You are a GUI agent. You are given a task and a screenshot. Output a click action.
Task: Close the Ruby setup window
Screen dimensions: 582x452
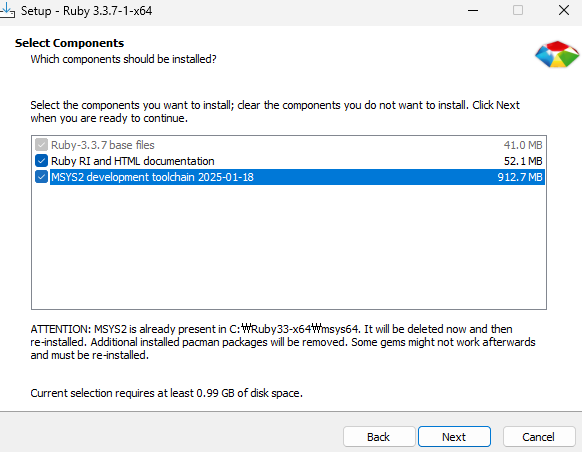(564, 10)
